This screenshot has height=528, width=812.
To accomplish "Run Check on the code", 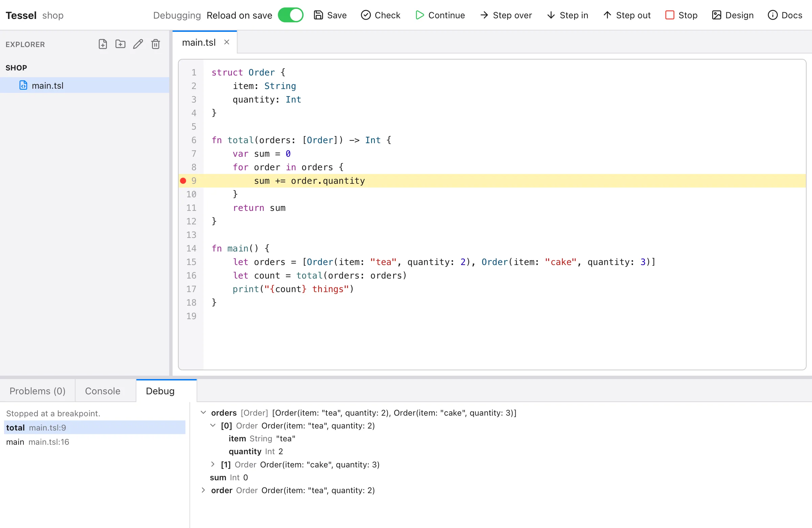I will click(380, 15).
